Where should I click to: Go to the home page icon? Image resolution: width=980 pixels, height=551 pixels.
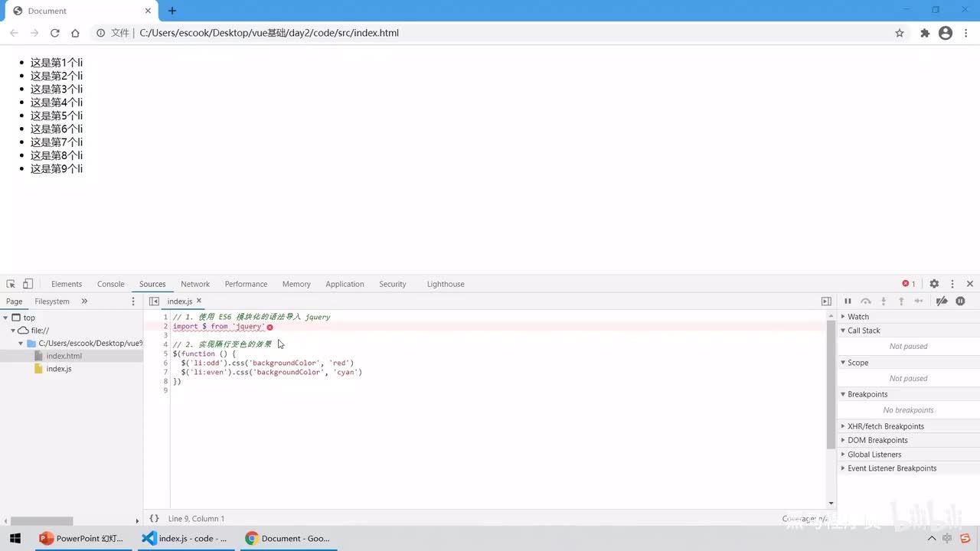point(75,33)
